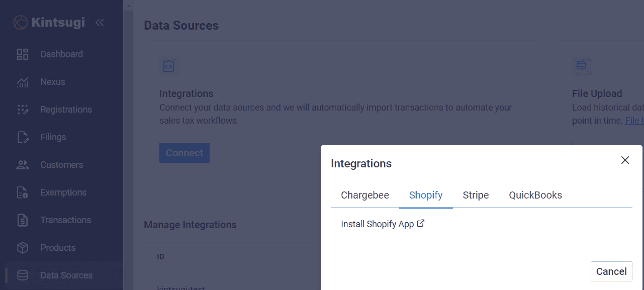Open the QuickBooks integration tab
Viewport: 644px width, 290px height.
(x=535, y=195)
